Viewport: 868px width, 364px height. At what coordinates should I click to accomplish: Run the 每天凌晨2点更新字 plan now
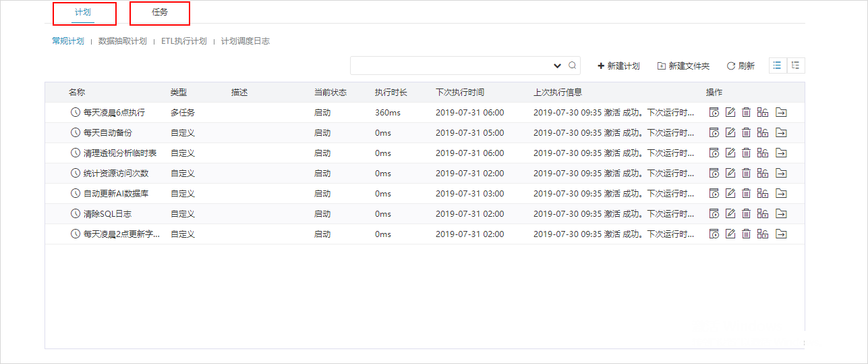click(x=714, y=234)
